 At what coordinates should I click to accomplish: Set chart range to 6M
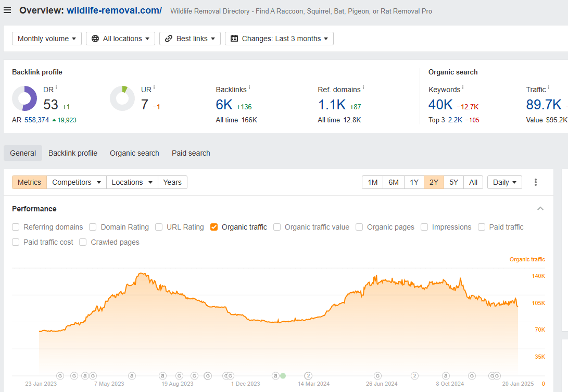[x=394, y=182]
